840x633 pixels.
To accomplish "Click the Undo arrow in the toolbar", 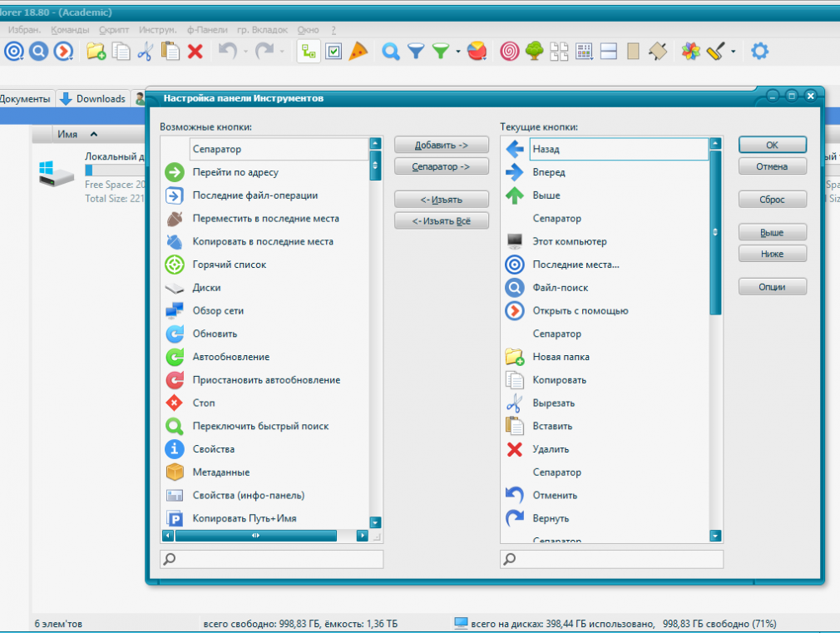I will point(228,52).
